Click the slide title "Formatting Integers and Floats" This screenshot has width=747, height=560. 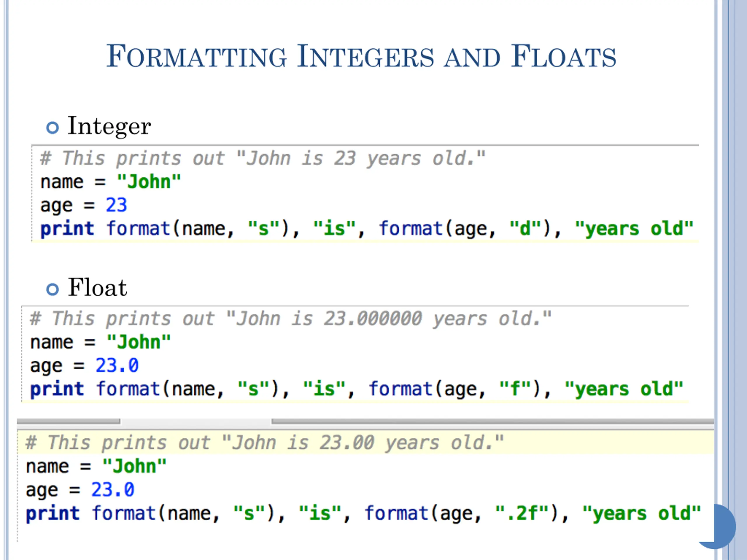pos(361,56)
